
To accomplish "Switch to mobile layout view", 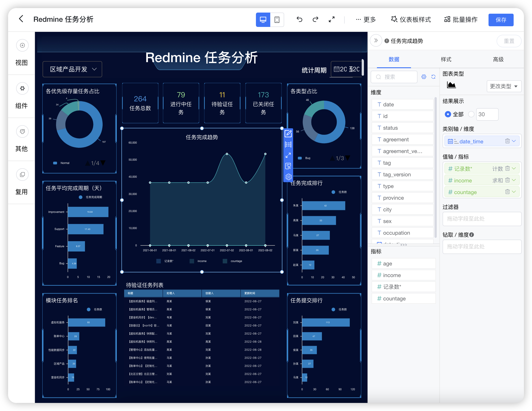I will point(277,20).
